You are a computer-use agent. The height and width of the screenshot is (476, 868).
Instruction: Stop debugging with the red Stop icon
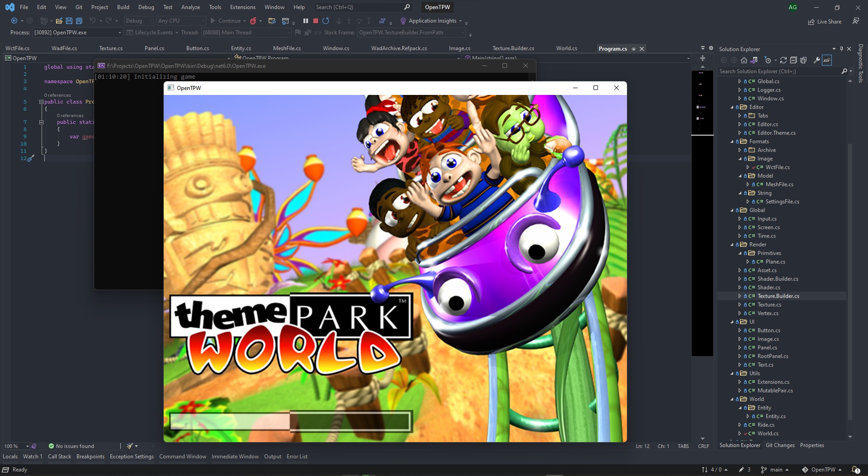pyautogui.click(x=315, y=21)
